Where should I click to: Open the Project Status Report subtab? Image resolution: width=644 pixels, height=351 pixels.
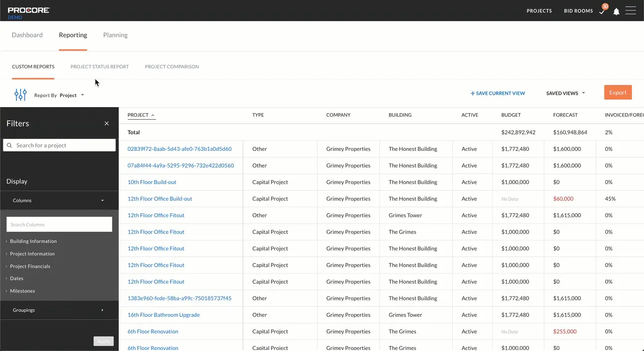(100, 66)
